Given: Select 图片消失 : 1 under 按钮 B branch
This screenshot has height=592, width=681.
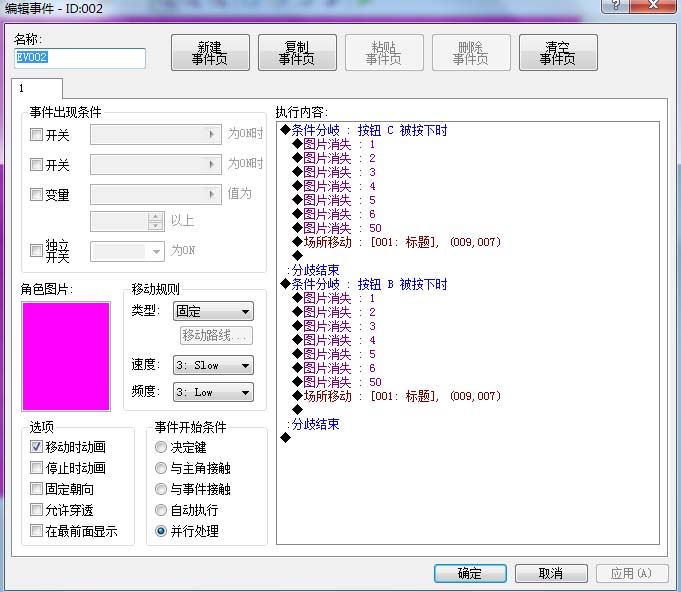Looking at the screenshot, I should (x=333, y=298).
